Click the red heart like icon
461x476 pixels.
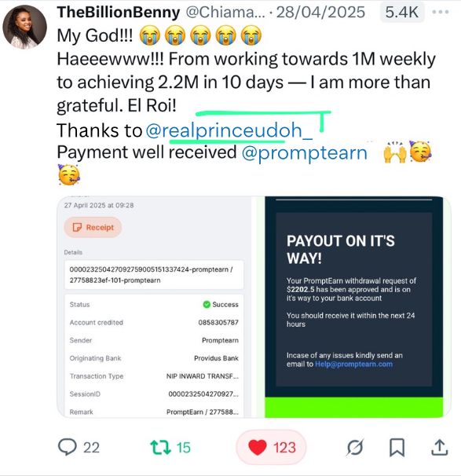(x=258, y=448)
